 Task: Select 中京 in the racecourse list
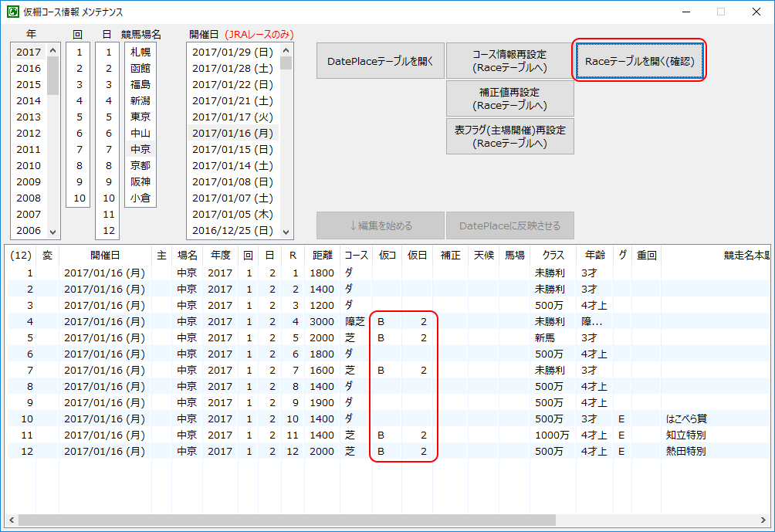[x=140, y=149]
